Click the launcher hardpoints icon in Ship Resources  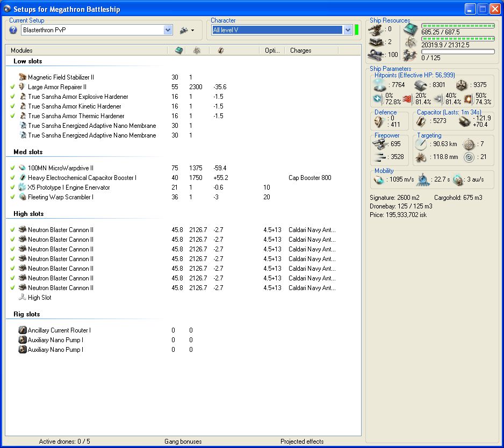[376, 42]
